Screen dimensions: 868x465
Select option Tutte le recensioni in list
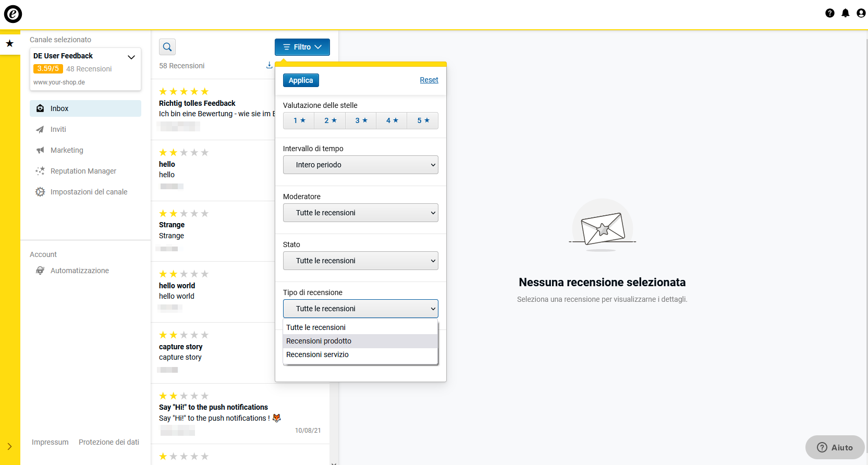click(x=361, y=327)
